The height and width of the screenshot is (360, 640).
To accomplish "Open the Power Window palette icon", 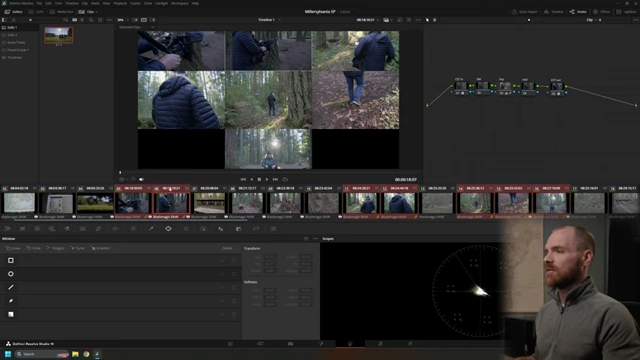I will click(168, 229).
